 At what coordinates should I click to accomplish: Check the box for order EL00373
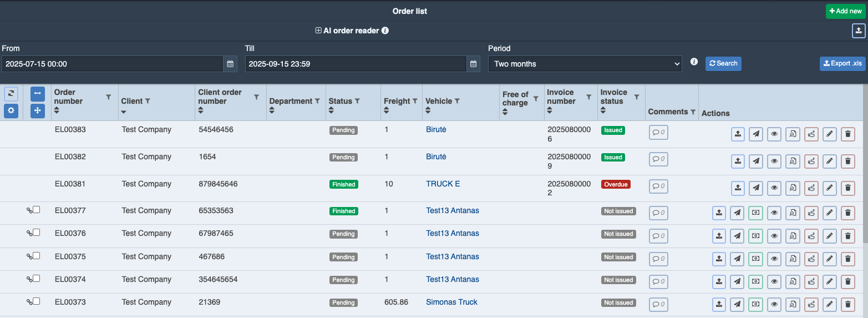click(x=37, y=301)
